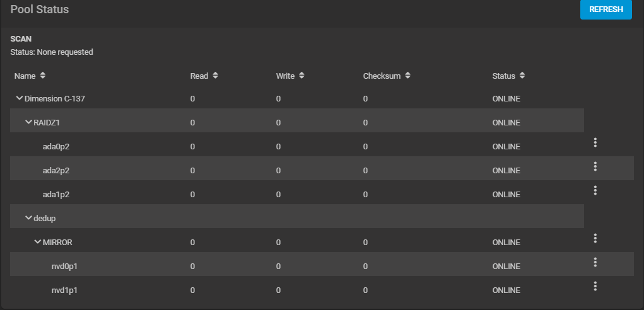
Task: Collapse the MIRROR vdev node
Action: coord(38,242)
